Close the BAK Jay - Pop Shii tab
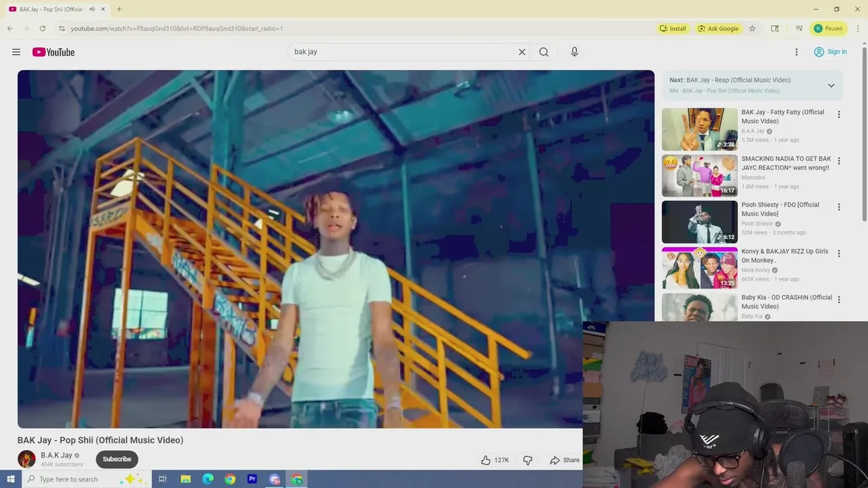This screenshot has width=868, height=488. 103,9
